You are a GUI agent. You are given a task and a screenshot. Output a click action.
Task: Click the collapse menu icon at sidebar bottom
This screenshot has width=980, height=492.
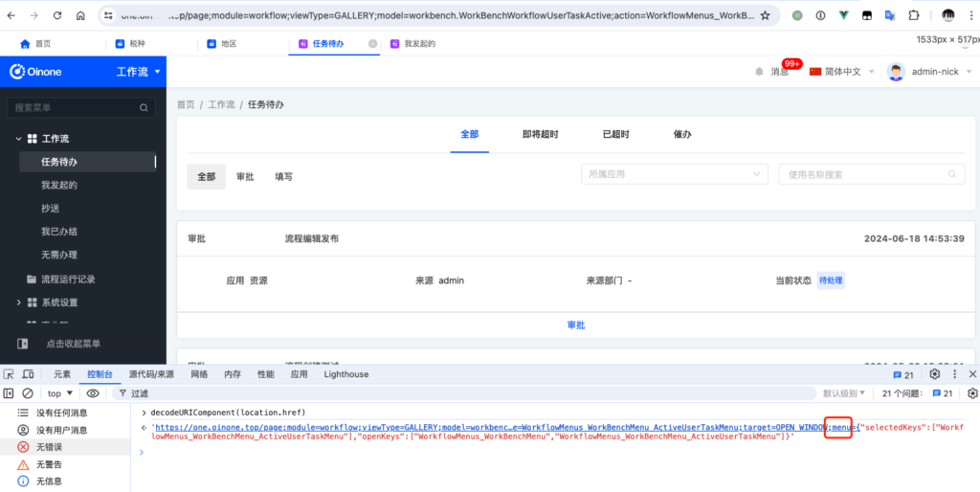(23, 344)
